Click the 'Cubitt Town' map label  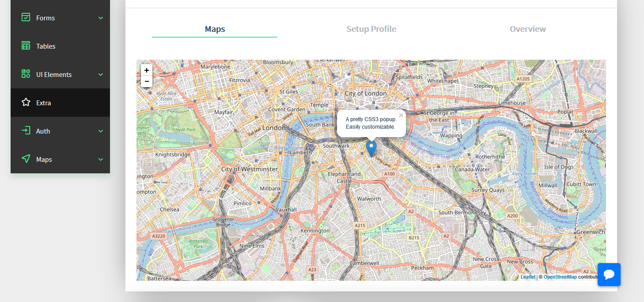pos(581,184)
